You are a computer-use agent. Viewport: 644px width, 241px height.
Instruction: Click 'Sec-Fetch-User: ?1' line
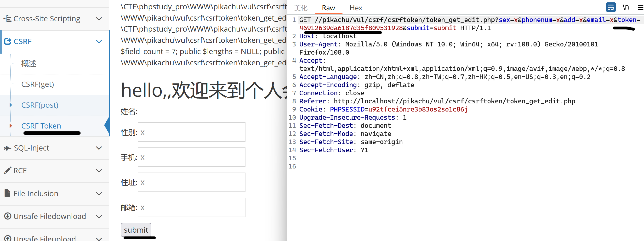[x=334, y=150]
